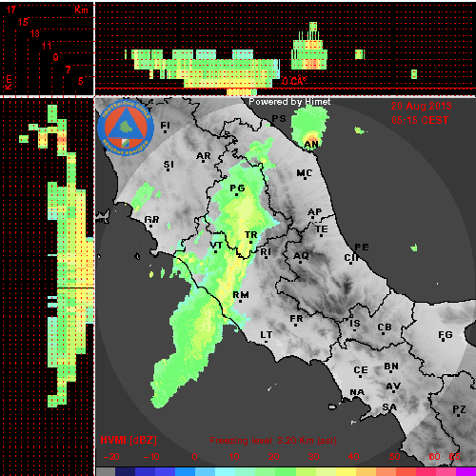The height and width of the screenshot is (476, 476).
Task: Select the PE city label on the map
Action: [362, 248]
